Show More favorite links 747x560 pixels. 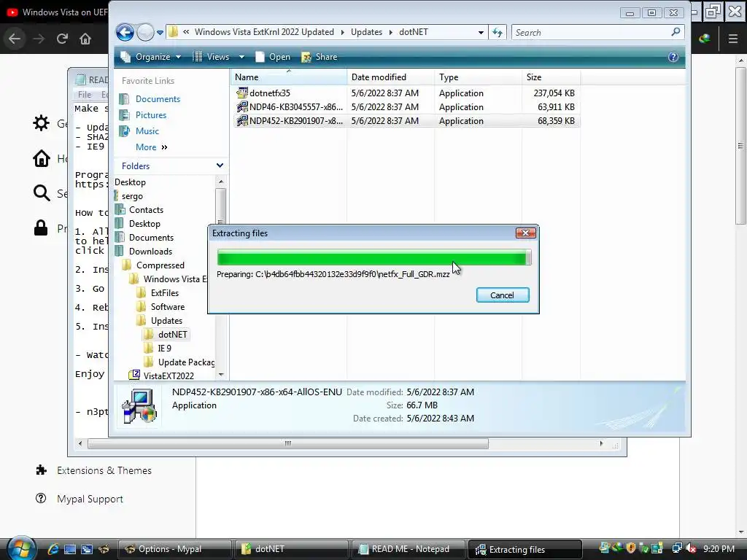(152, 147)
